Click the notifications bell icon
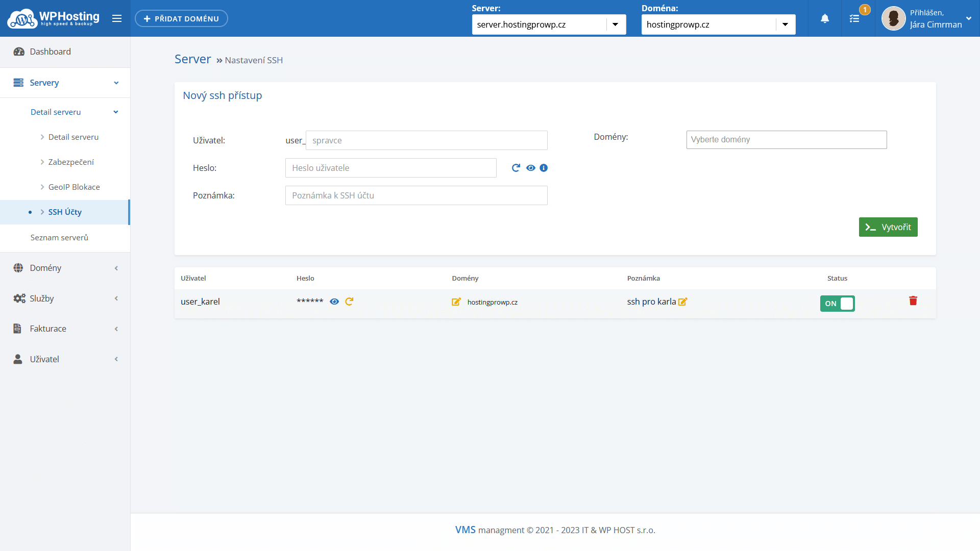Image resolution: width=980 pixels, height=551 pixels. (x=825, y=19)
